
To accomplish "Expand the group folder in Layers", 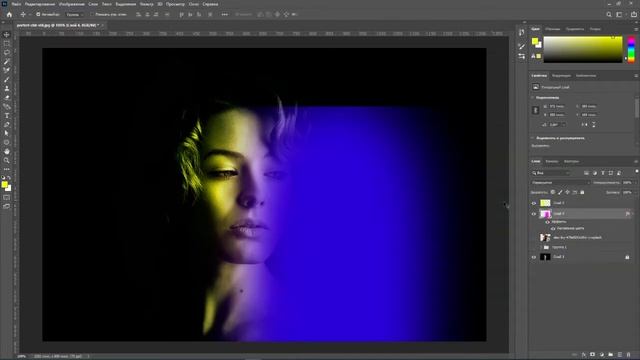I will pyautogui.click(x=541, y=247).
